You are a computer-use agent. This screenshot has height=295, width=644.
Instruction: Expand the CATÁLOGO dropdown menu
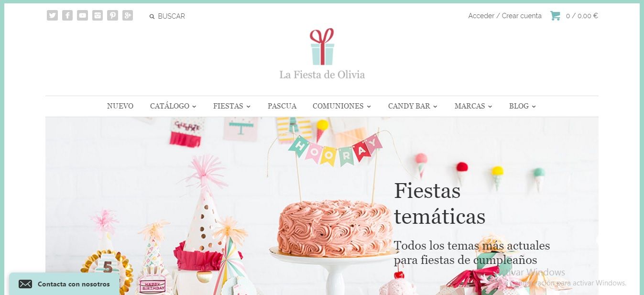point(173,106)
